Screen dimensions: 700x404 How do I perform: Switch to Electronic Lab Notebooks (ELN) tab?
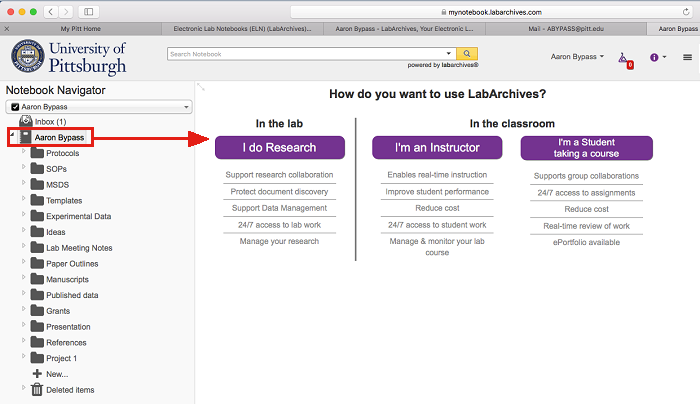point(242,29)
